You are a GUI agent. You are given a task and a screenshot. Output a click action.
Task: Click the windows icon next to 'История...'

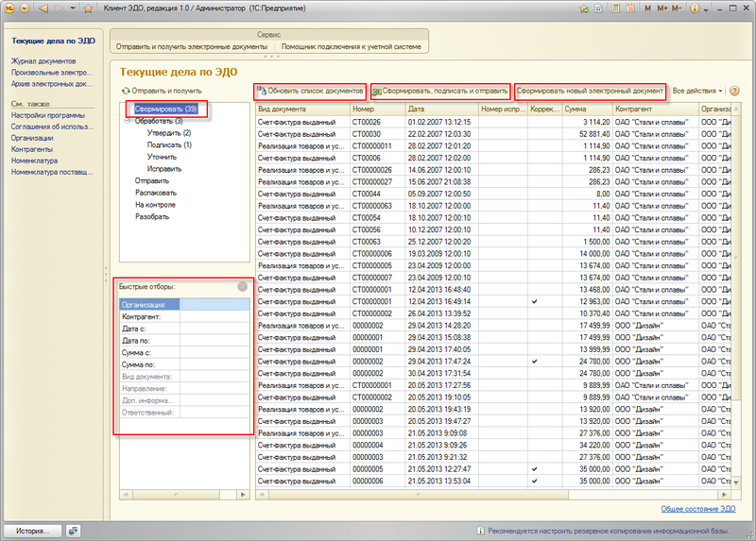pyautogui.click(x=74, y=531)
